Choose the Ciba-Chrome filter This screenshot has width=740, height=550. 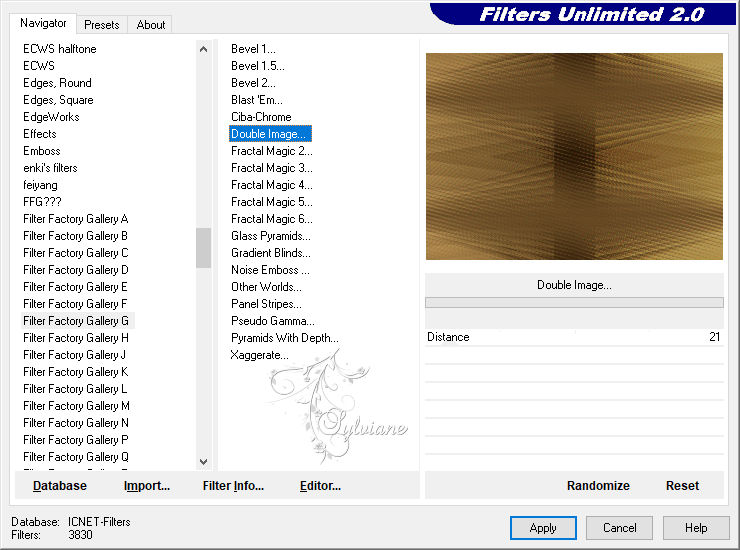tap(261, 117)
